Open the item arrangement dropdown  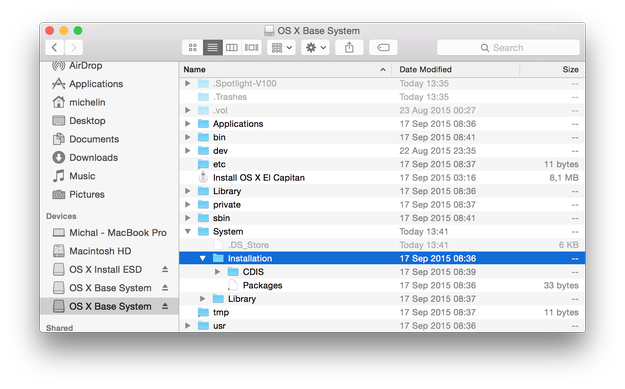281,47
